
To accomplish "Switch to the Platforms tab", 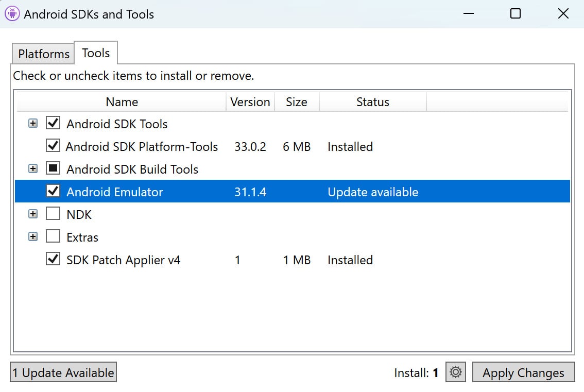I will coord(44,54).
